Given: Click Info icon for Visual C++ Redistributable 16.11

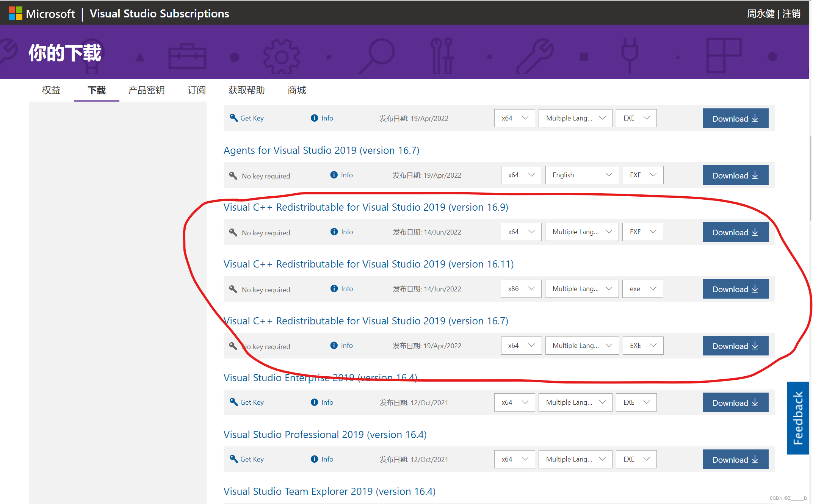Looking at the screenshot, I should click(x=334, y=288).
